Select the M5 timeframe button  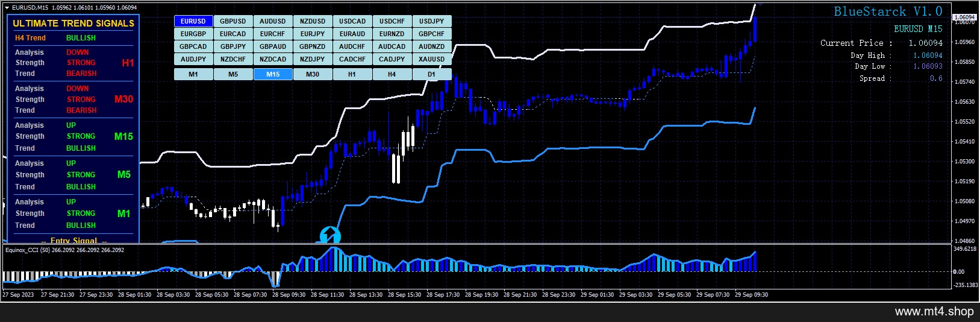(233, 74)
